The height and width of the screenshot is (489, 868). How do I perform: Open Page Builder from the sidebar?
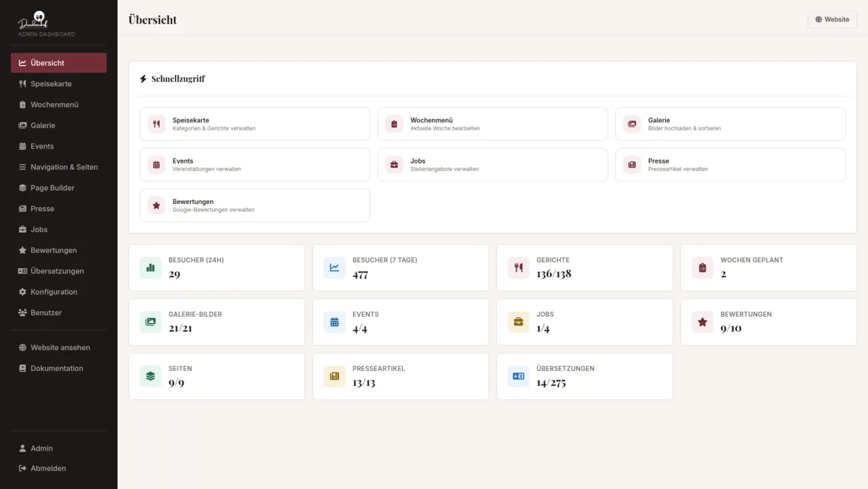(x=58, y=188)
